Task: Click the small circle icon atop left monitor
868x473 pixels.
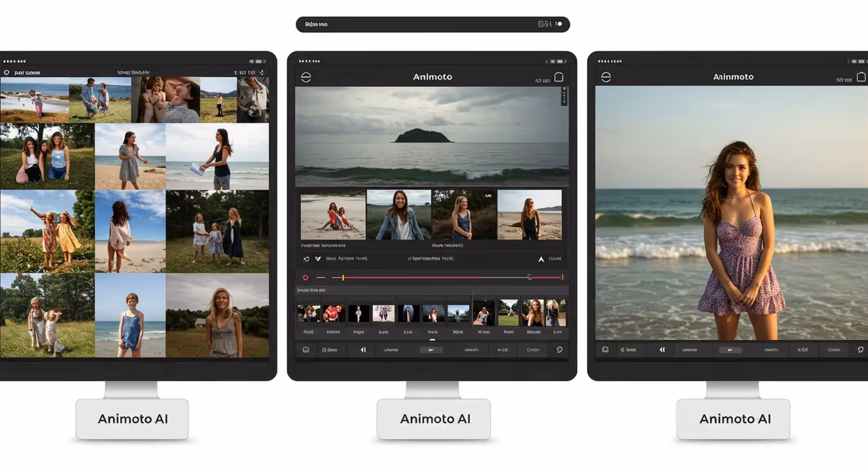Action: [6, 73]
